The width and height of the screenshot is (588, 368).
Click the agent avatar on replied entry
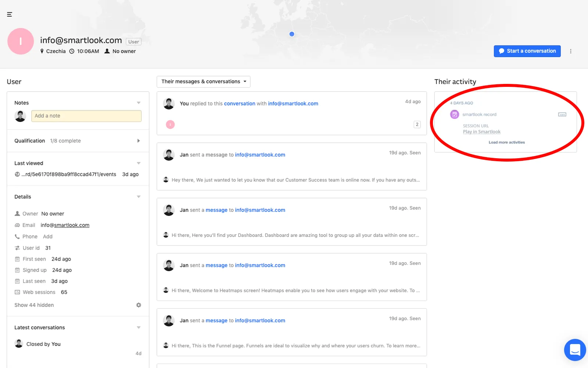(169, 104)
